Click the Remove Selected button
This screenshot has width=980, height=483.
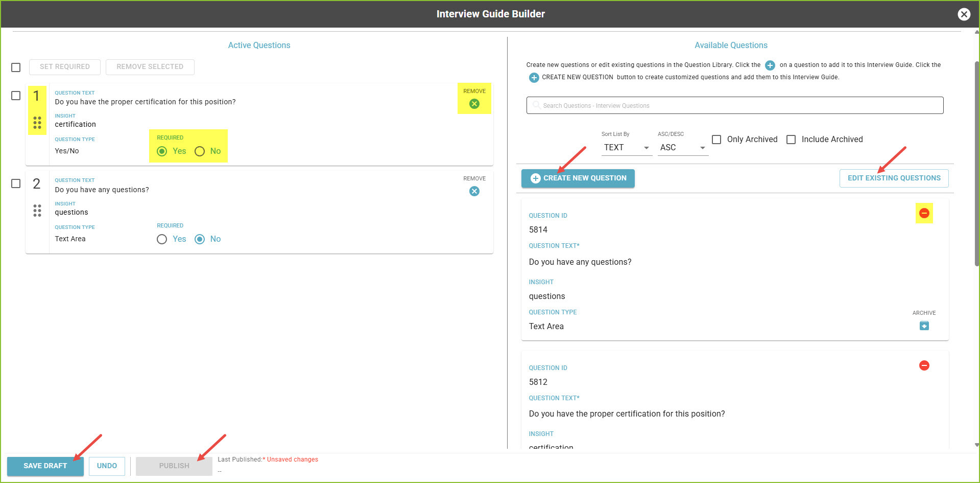point(150,67)
